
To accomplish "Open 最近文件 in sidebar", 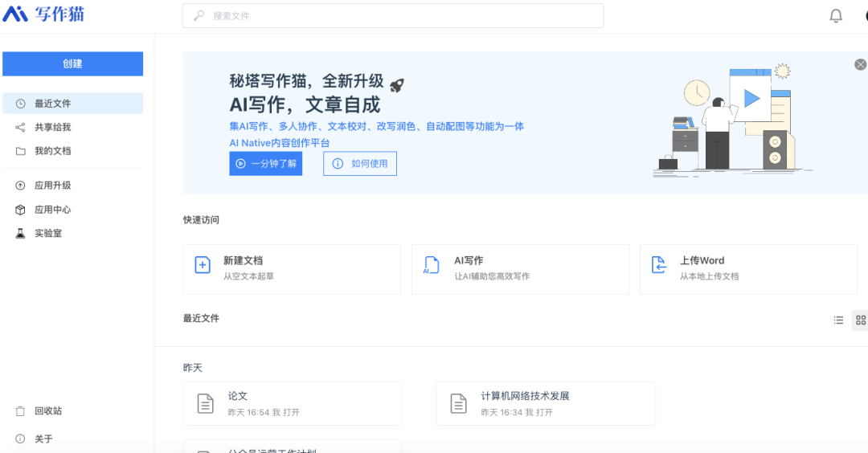I will coord(72,104).
